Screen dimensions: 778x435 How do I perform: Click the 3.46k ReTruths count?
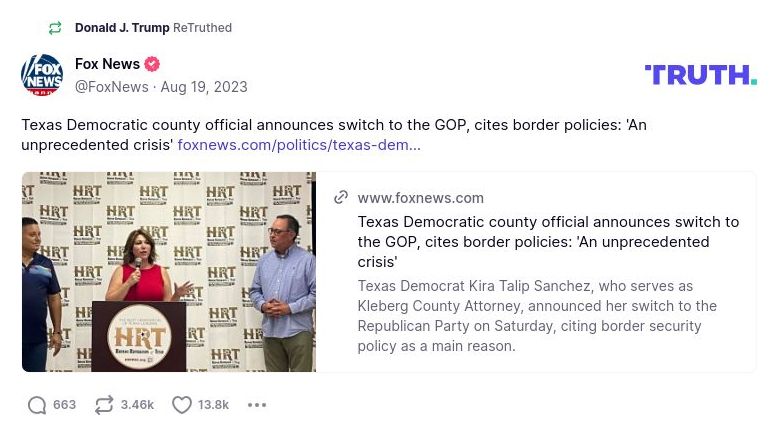(137, 405)
